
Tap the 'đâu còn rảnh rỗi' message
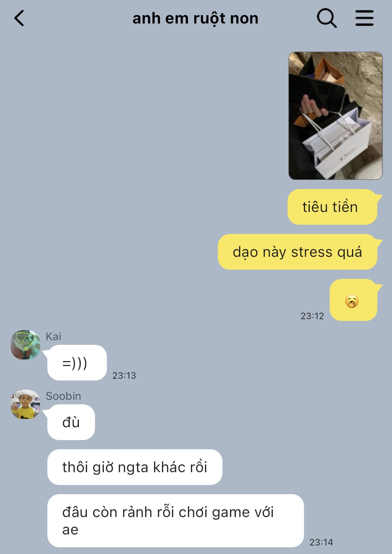pyautogui.click(x=176, y=521)
